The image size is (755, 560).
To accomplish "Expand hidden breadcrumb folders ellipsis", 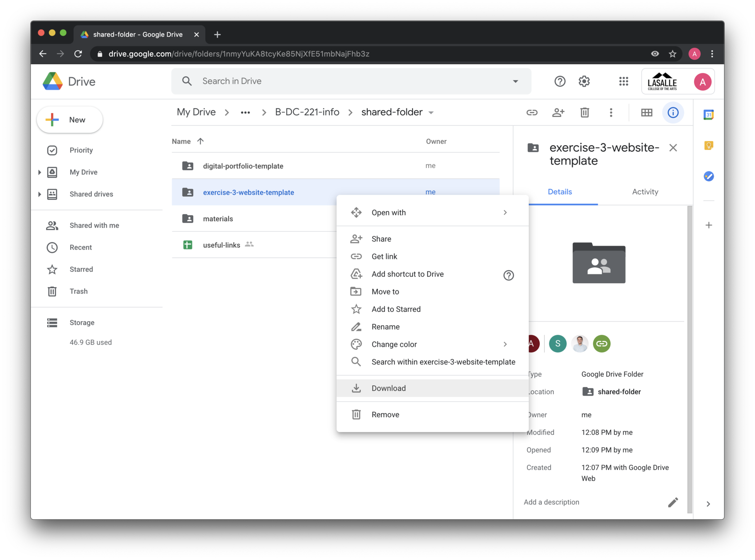I will [245, 112].
